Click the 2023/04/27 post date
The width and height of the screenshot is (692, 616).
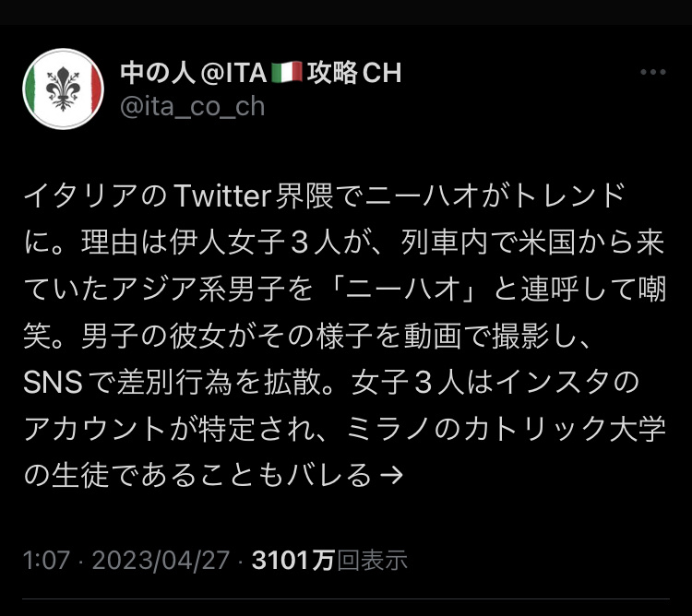[x=161, y=560]
